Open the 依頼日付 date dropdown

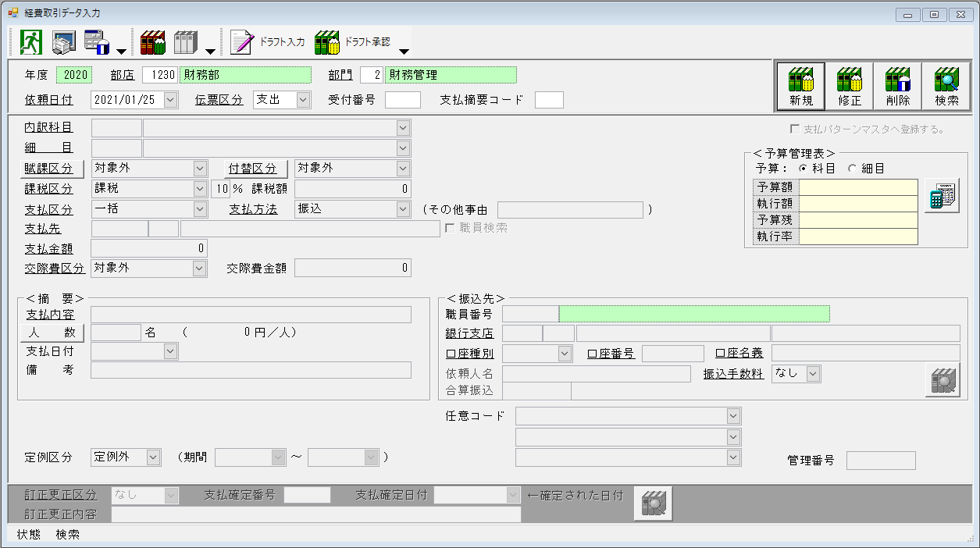[x=171, y=100]
